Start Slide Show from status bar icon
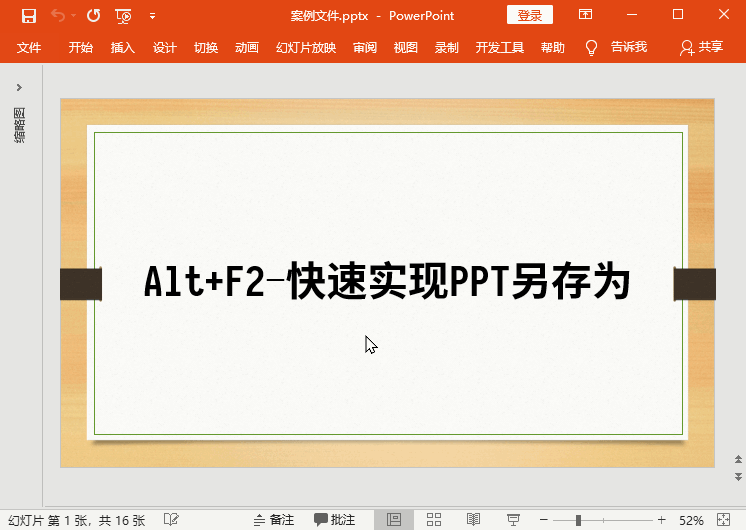This screenshot has height=530, width=746. point(513,520)
